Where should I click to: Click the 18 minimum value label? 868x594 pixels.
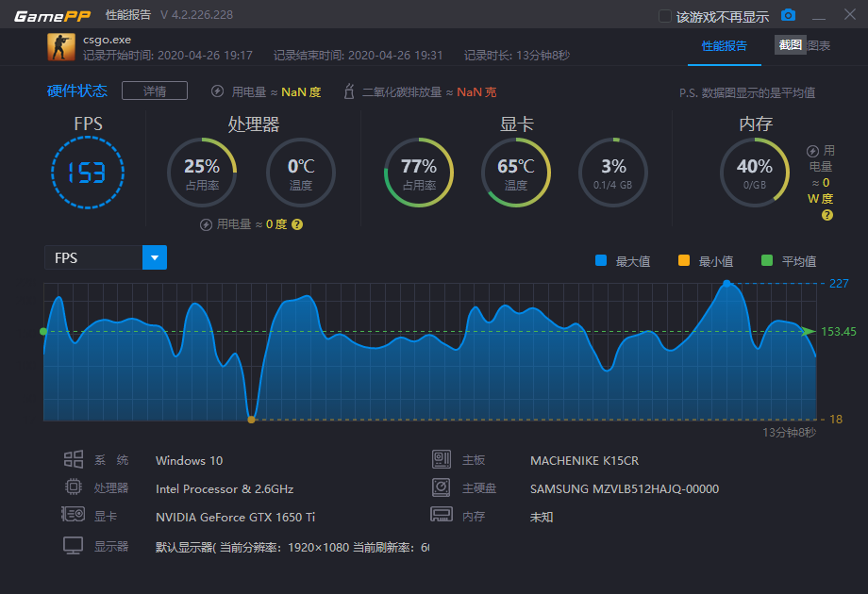[x=836, y=420]
